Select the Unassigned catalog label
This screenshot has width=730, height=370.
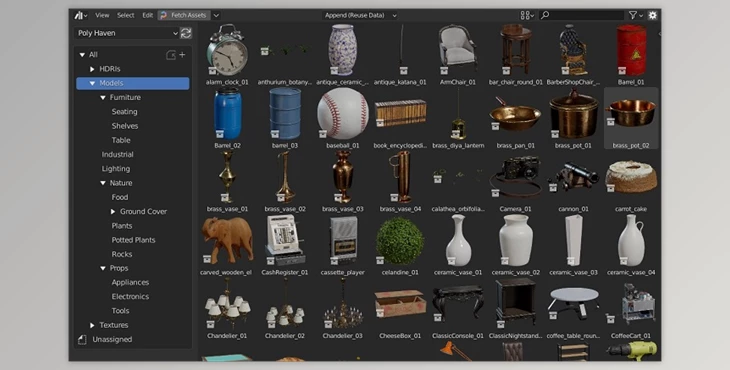click(x=112, y=340)
